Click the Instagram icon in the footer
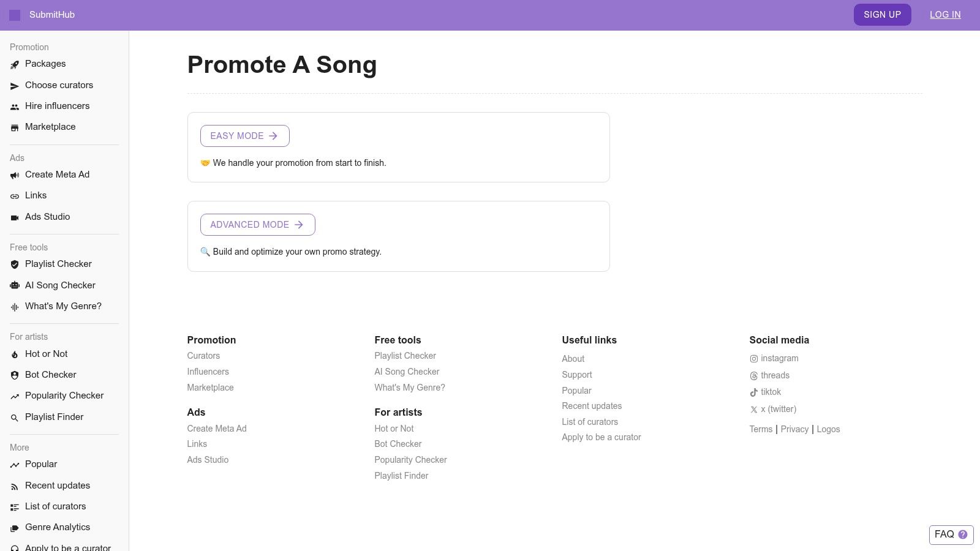 point(754,359)
